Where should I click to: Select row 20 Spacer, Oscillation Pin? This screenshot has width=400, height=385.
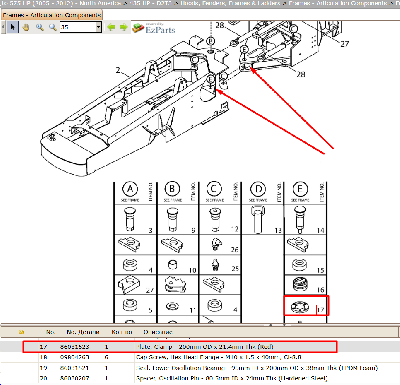[x=200, y=378]
